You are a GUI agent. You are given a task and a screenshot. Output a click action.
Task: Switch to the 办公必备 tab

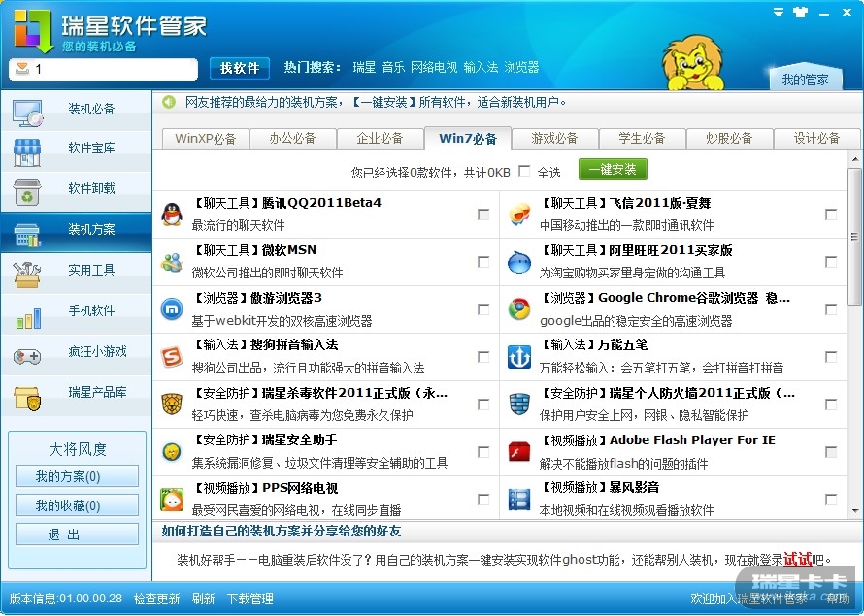pyautogui.click(x=292, y=139)
